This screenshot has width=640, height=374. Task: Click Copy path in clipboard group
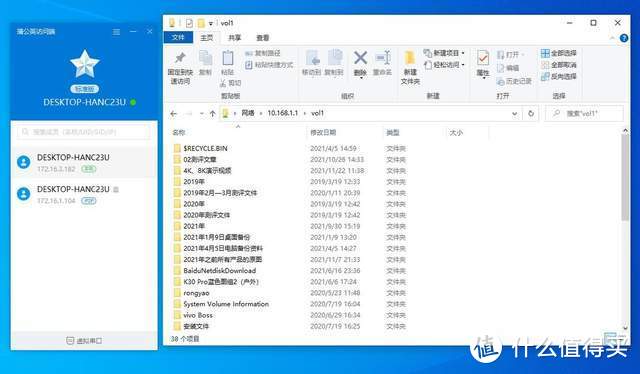[262, 53]
